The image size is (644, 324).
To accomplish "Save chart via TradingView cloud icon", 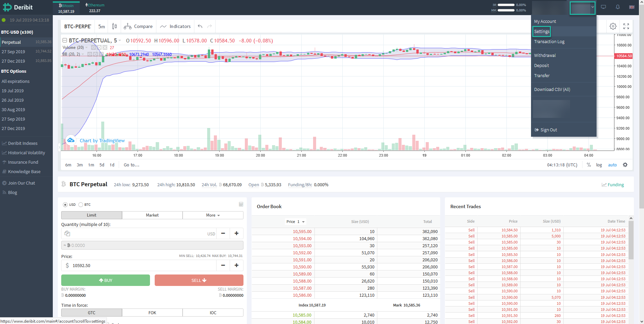I will (71, 140).
